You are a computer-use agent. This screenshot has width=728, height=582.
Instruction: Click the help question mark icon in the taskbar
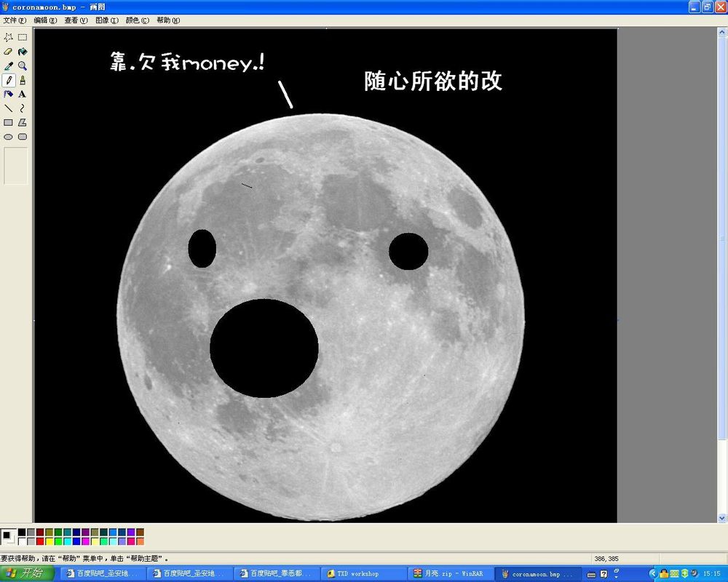(x=604, y=574)
